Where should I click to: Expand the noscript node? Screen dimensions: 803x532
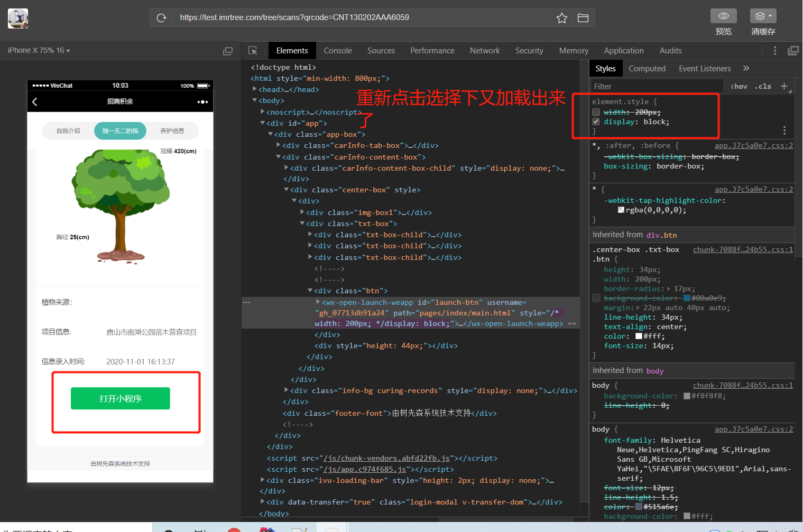click(263, 112)
